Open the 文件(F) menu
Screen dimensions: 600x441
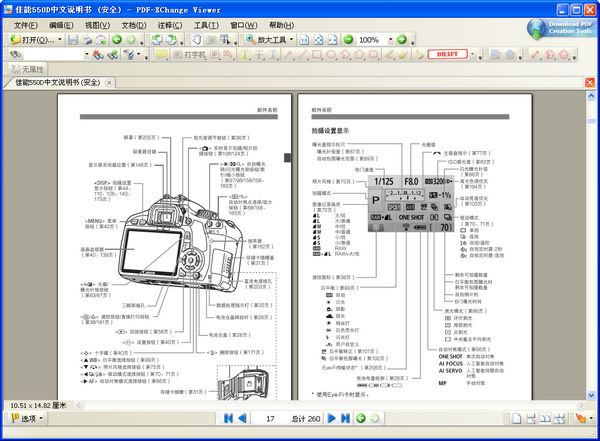(26, 25)
